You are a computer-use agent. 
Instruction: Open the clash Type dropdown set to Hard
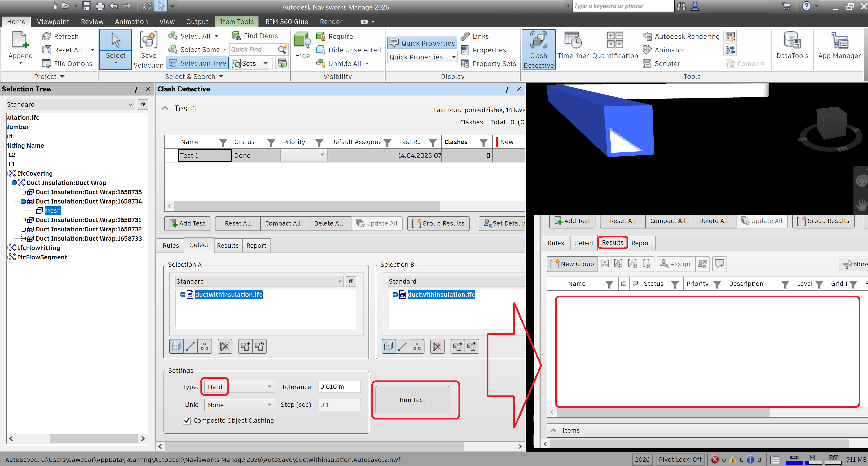coord(239,387)
